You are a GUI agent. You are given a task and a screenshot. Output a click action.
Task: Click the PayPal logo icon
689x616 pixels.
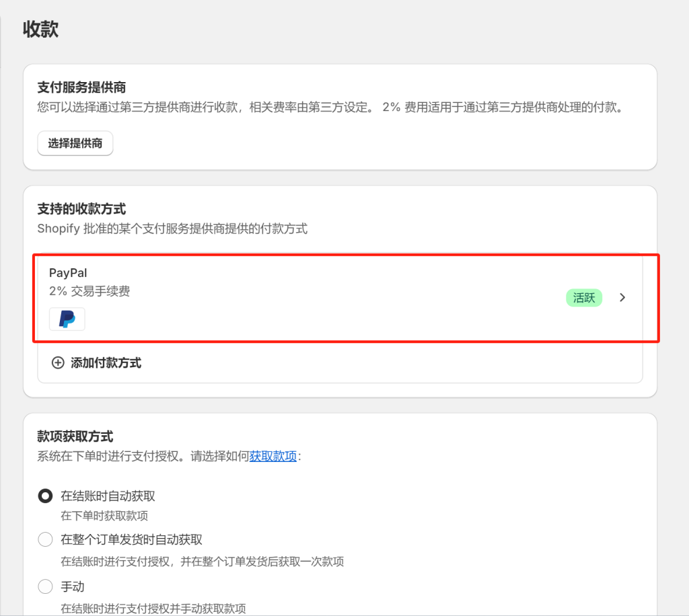[x=66, y=319]
